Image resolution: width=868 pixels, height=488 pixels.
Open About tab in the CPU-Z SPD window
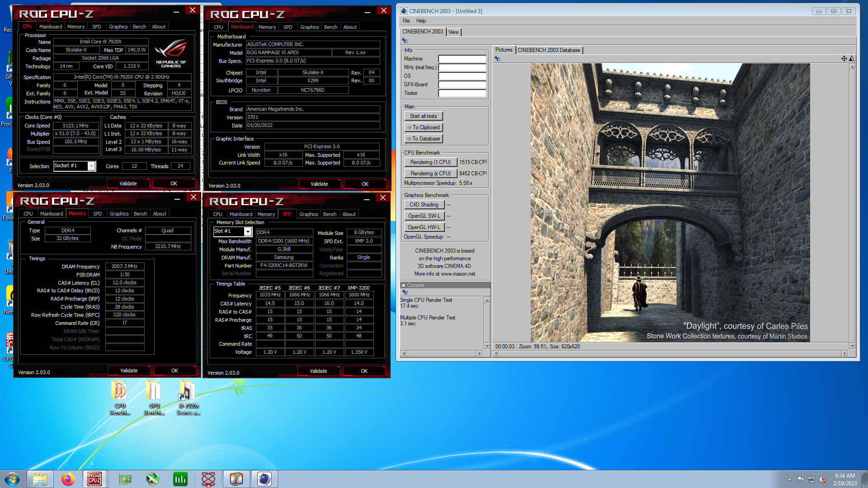pos(349,214)
